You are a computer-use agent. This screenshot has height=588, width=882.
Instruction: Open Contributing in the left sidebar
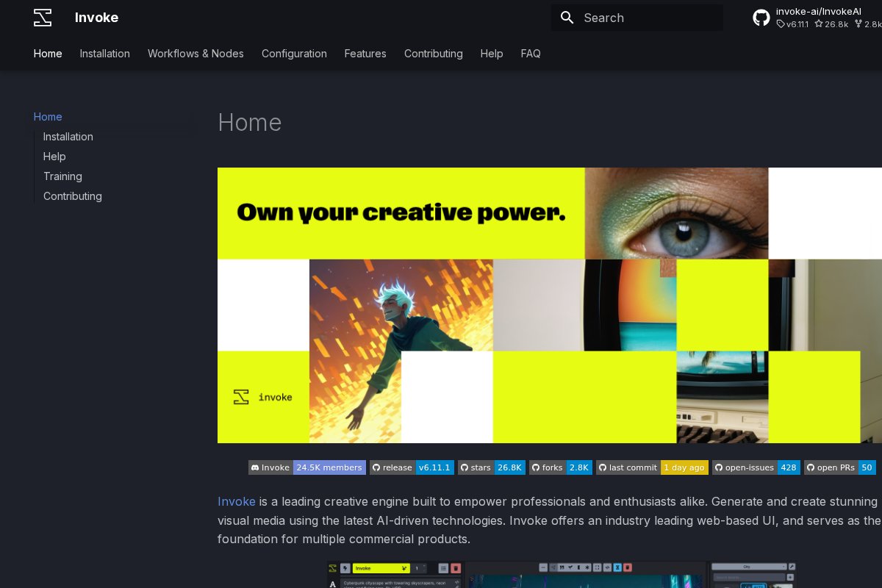coord(73,196)
